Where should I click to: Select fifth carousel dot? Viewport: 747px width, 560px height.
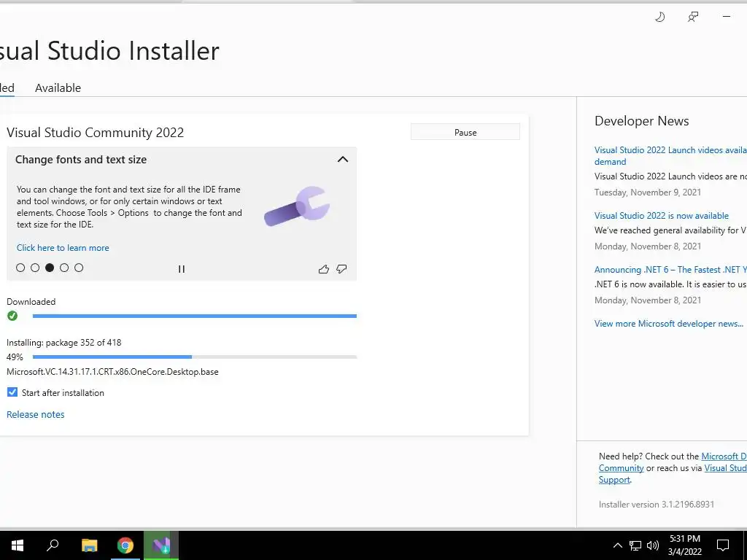[79, 268]
